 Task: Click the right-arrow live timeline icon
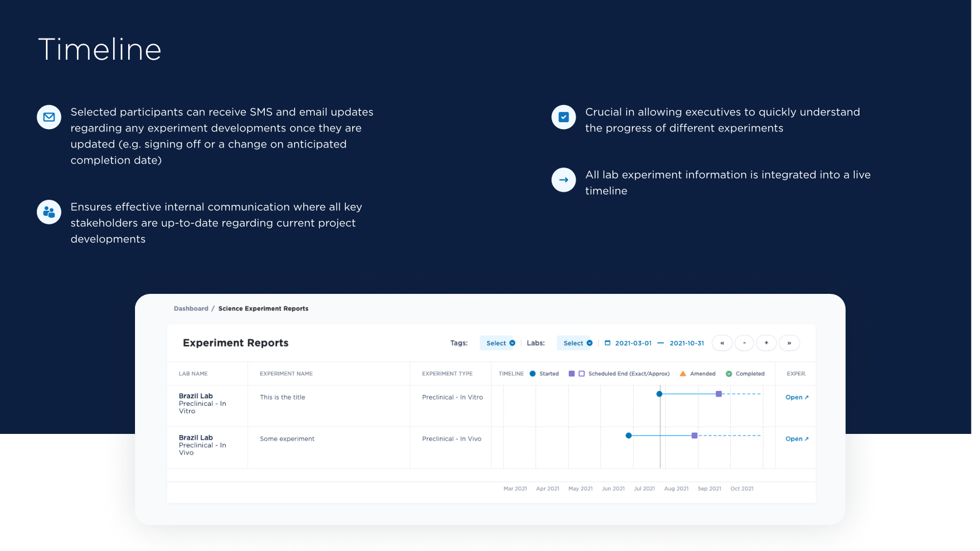pos(564,180)
